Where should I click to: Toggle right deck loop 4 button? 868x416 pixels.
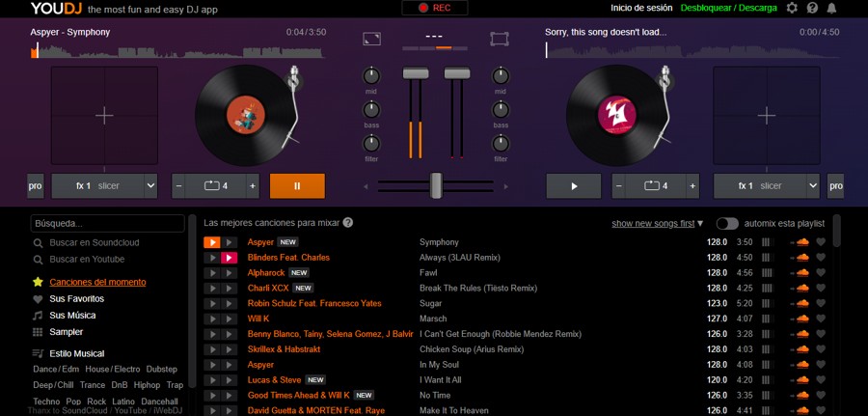coord(656,186)
